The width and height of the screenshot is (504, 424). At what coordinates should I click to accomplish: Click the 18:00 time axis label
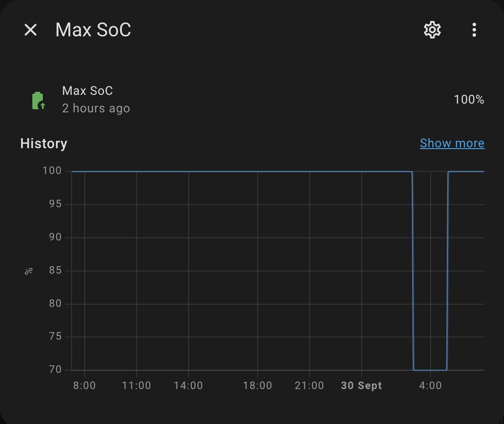pos(258,386)
